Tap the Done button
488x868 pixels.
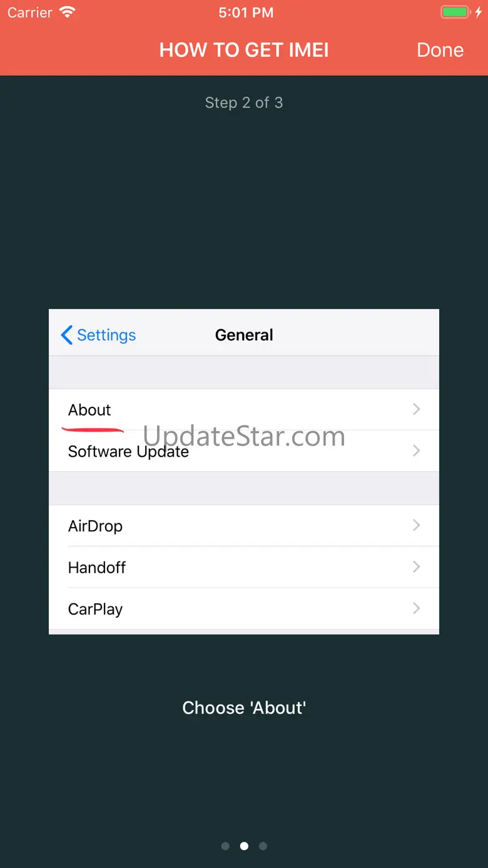[x=440, y=50]
